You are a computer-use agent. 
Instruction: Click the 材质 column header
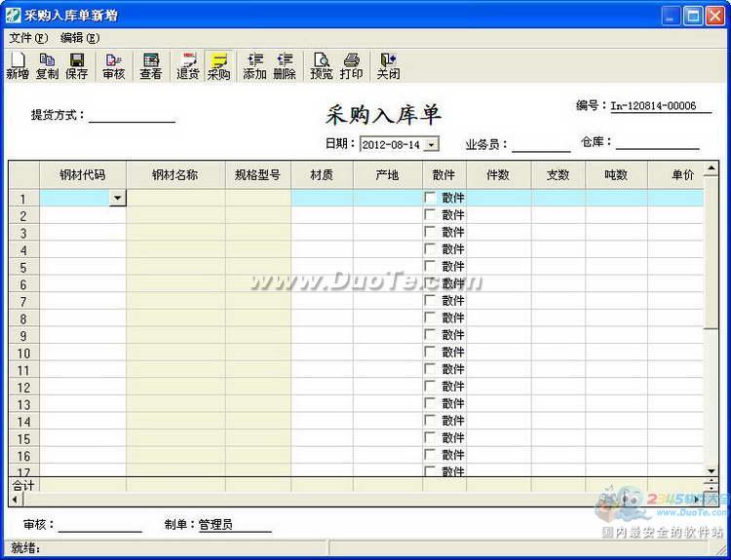point(323,174)
